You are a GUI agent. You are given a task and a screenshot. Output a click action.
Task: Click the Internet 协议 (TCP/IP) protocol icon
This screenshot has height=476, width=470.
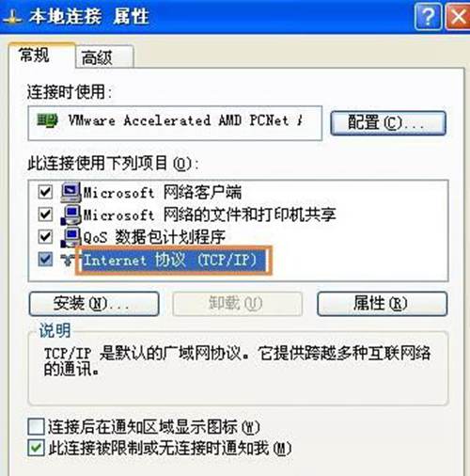[68, 260]
